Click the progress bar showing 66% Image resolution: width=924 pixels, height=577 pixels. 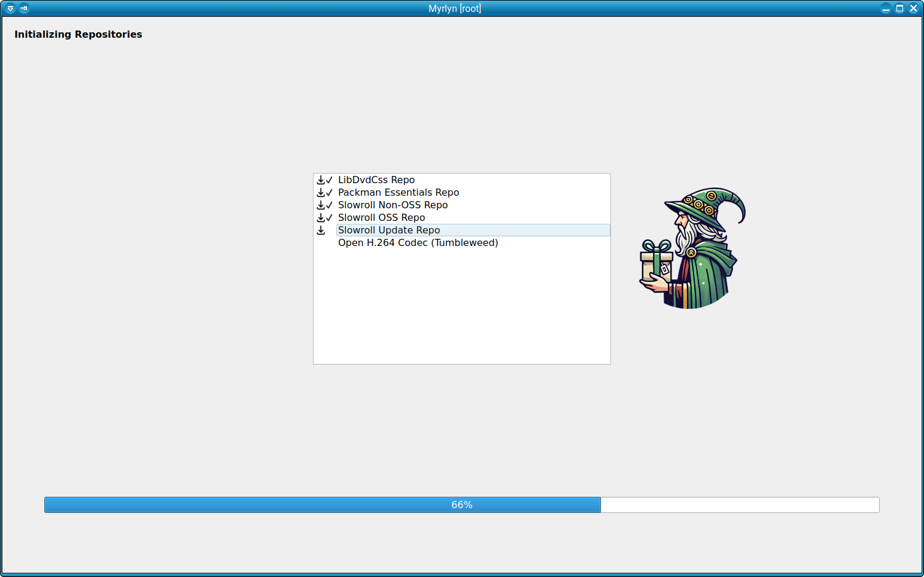461,505
